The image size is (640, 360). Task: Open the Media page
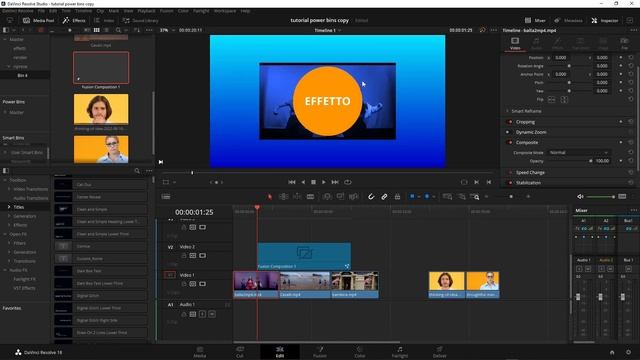click(x=200, y=352)
